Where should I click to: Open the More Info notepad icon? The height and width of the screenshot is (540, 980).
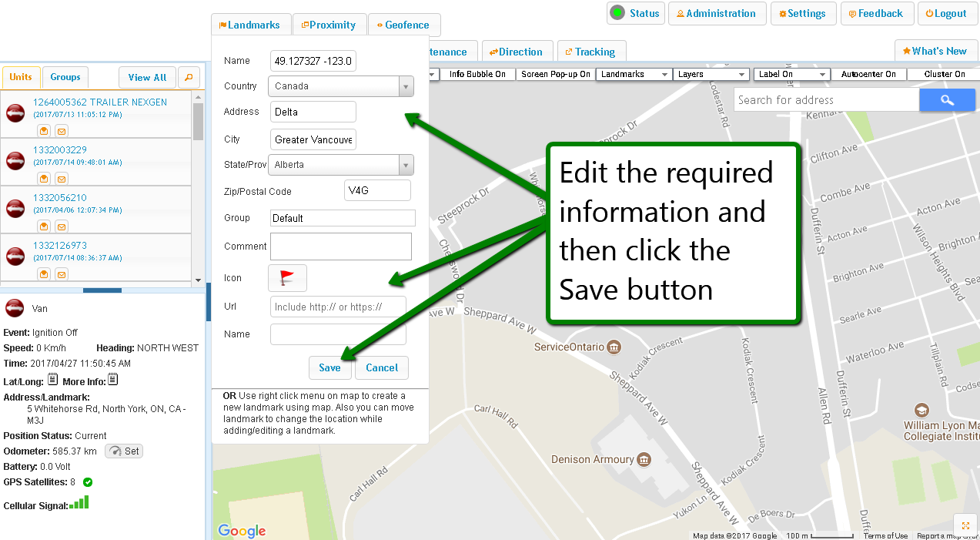[112, 380]
